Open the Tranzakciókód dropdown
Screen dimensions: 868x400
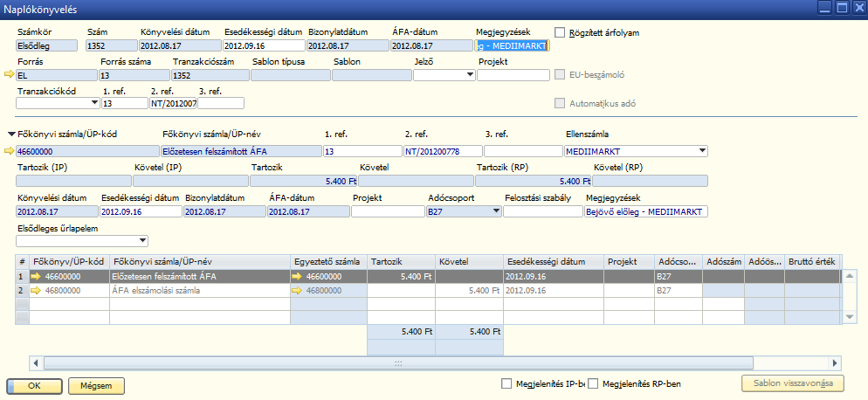click(94, 103)
